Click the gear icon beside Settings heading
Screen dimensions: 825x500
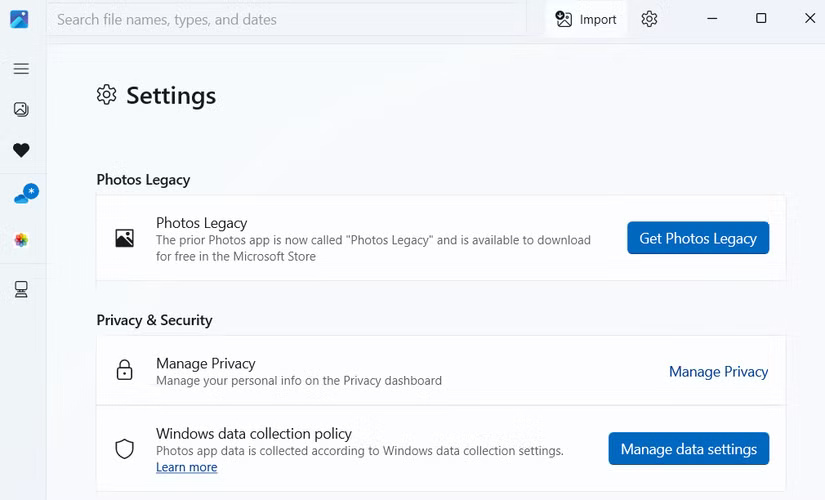pos(107,95)
